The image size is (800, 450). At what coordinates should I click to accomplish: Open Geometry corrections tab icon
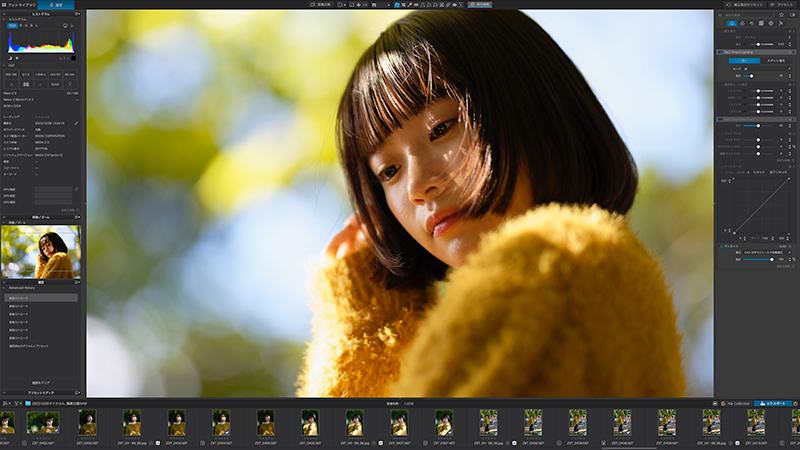coord(761,23)
